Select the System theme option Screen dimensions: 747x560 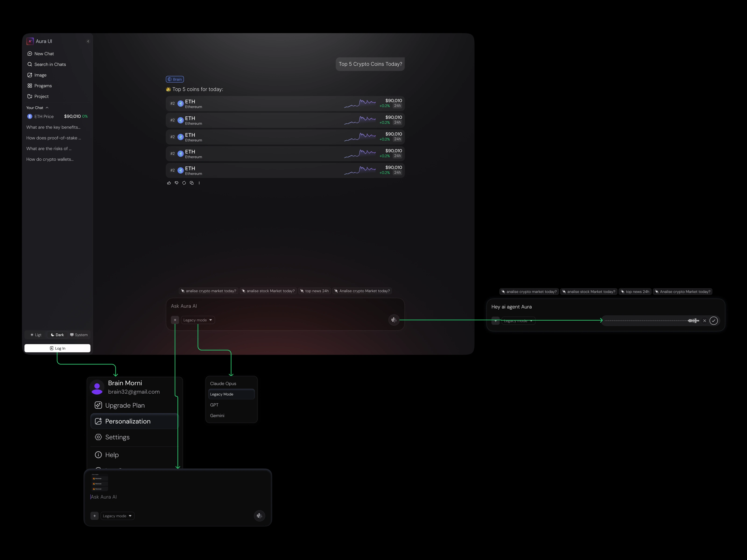pos(79,335)
